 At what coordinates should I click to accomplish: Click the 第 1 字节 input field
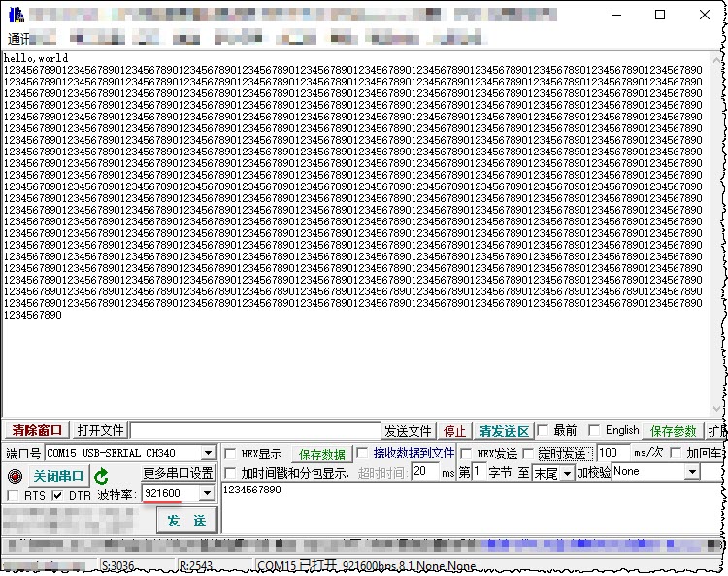479,472
